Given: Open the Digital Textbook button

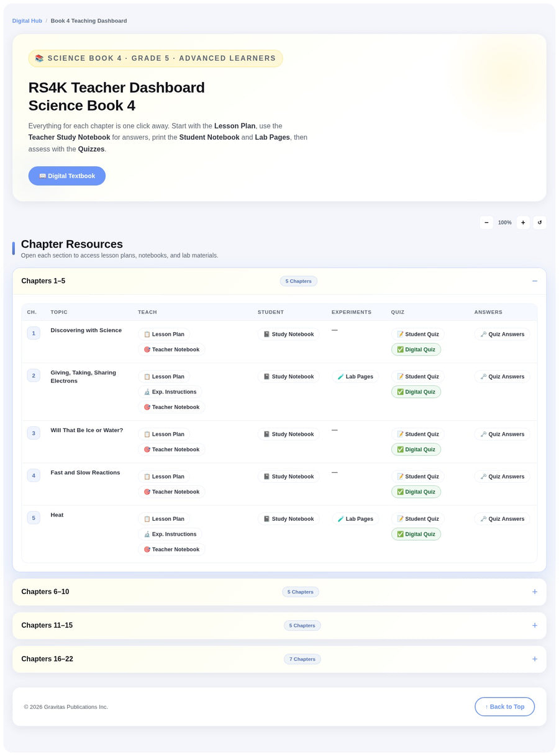Looking at the screenshot, I should click(67, 176).
